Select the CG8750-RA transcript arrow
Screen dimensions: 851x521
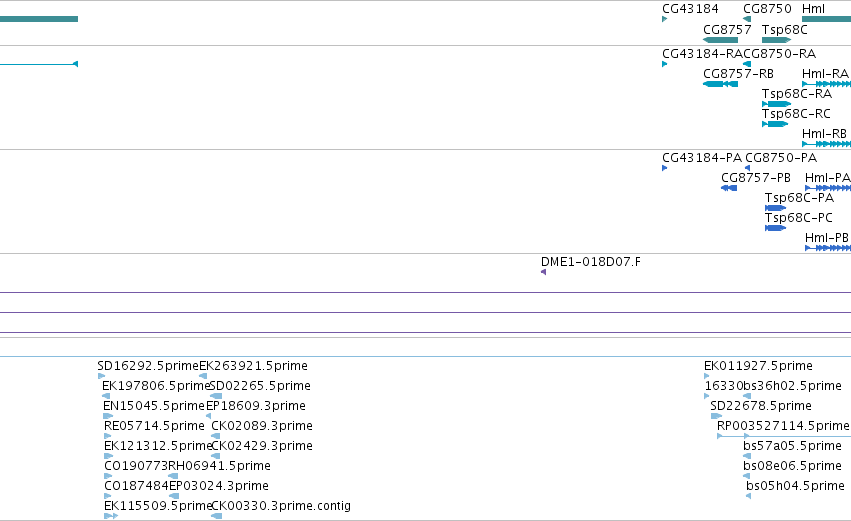coord(747,64)
